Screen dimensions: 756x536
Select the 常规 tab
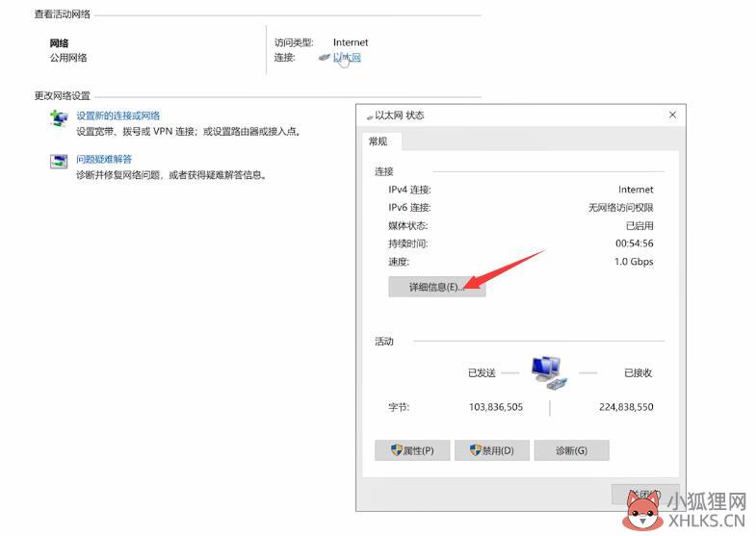coord(378,141)
